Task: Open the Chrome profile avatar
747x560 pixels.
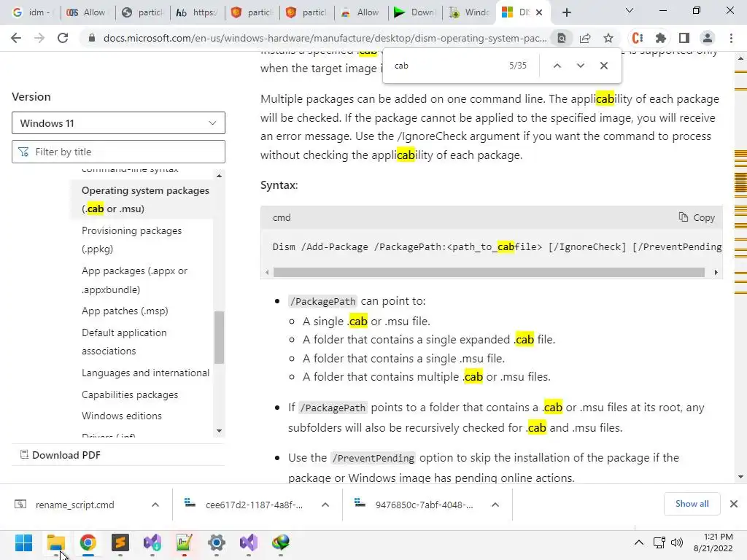Action: (708, 38)
